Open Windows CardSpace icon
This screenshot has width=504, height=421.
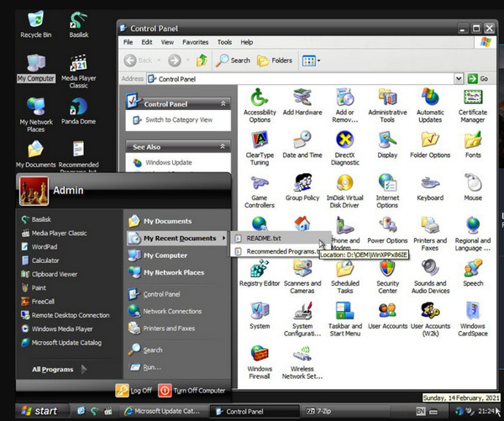[473, 319]
